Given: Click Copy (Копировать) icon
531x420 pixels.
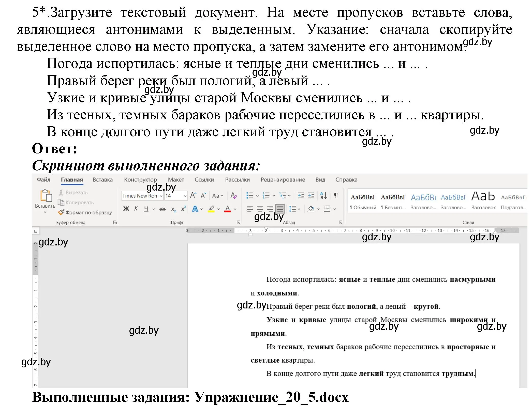Looking at the screenshot, I should 61,202.
